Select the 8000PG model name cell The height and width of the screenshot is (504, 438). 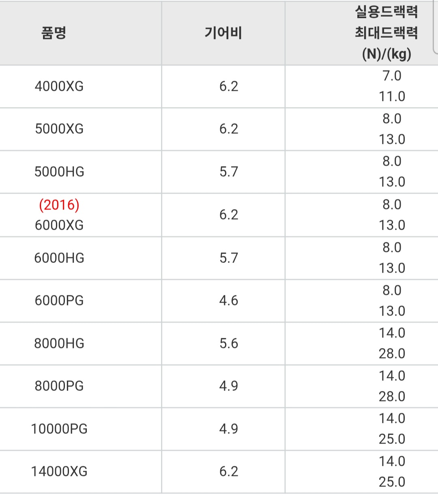(x=59, y=386)
